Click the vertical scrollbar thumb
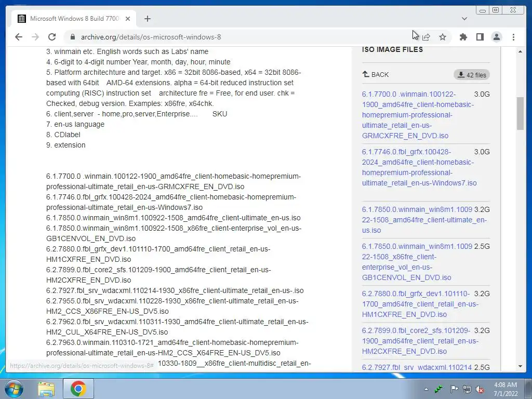Viewport: 532px width, 399px height. (520, 113)
